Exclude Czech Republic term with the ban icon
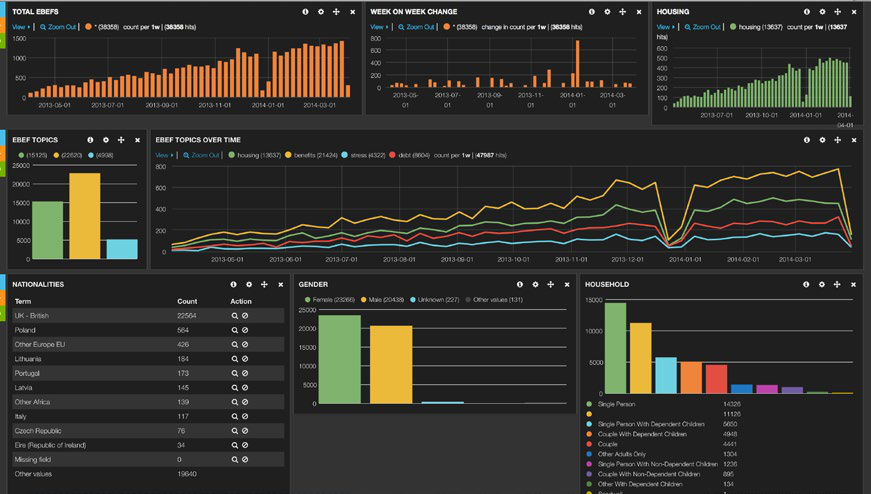The height and width of the screenshot is (494, 871). pyautogui.click(x=245, y=431)
